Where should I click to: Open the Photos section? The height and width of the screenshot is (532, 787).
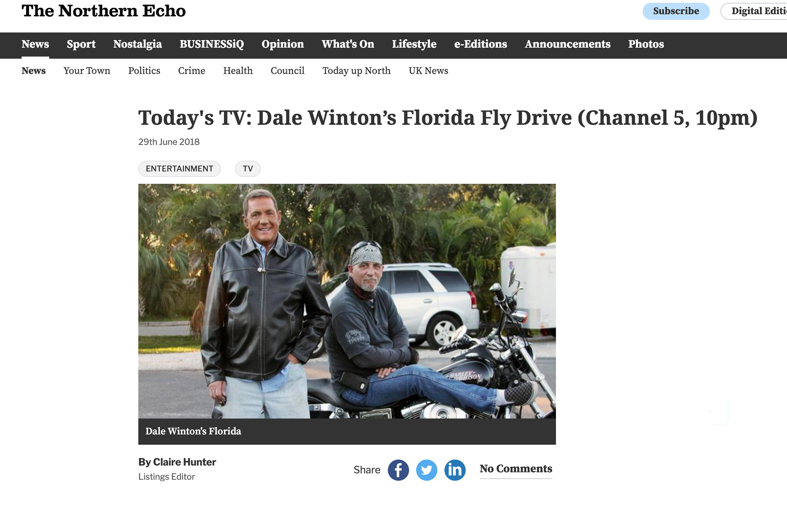coord(646,44)
